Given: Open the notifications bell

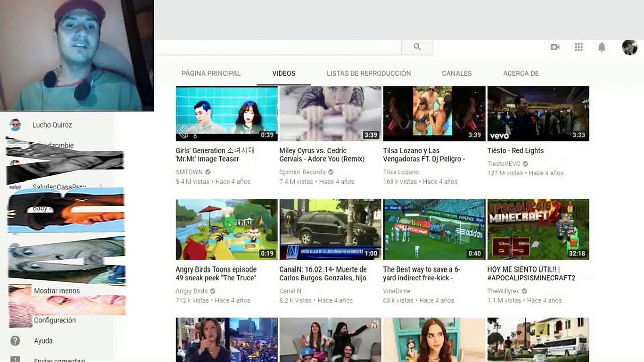Looking at the screenshot, I should tap(602, 47).
